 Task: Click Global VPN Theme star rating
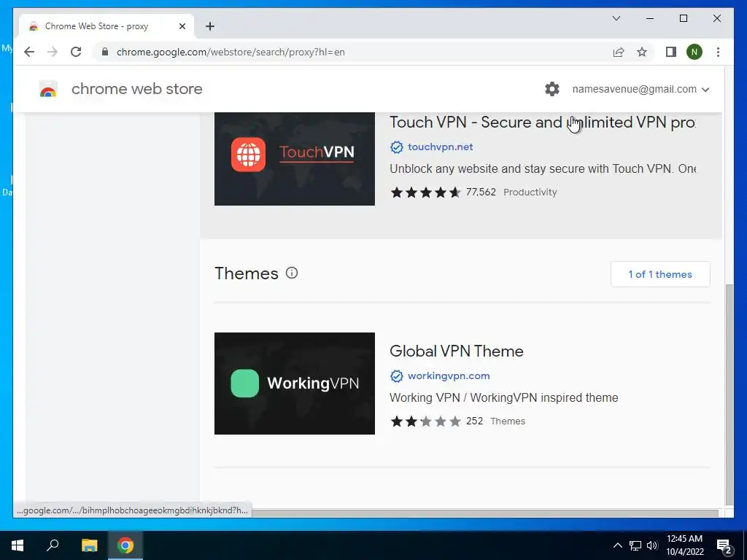click(x=425, y=421)
